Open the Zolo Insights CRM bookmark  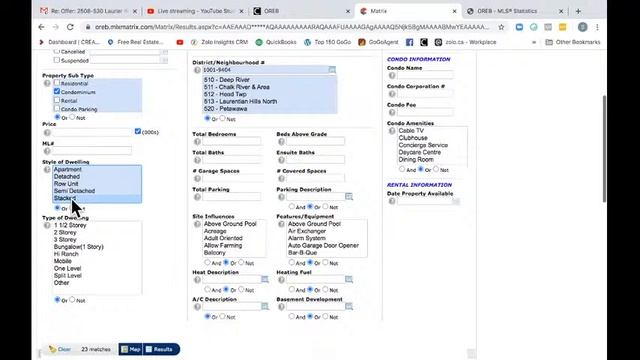[219, 42]
